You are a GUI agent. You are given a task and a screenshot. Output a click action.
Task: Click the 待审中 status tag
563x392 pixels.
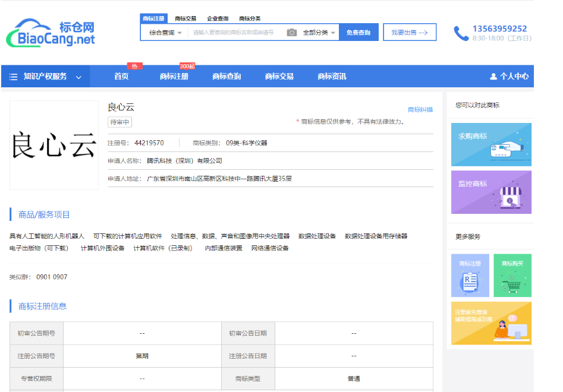point(119,122)
